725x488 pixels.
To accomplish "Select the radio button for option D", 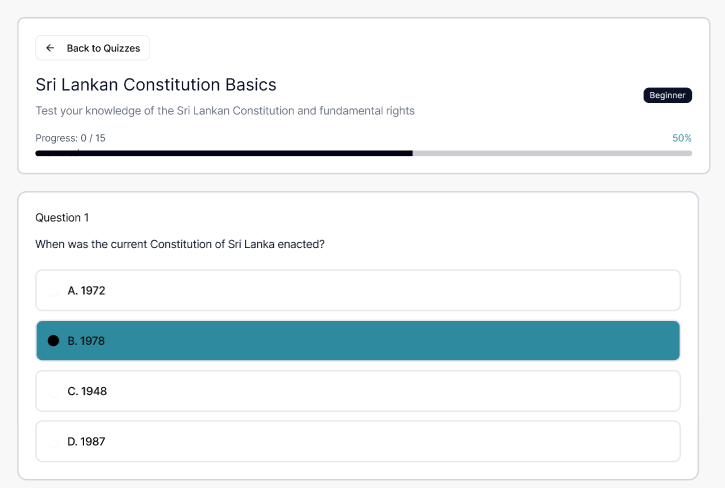I will tap(54, 441).
